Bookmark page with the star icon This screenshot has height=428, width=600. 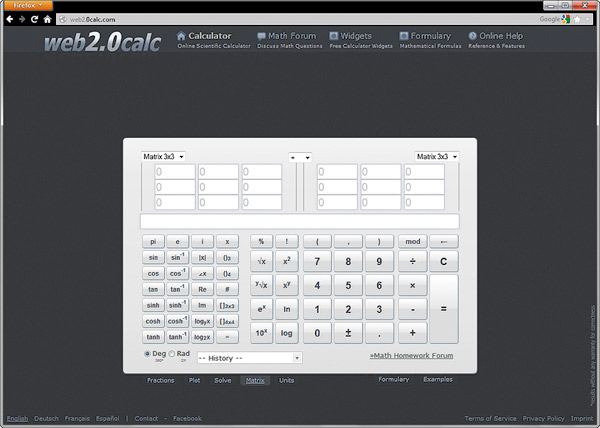(577, 19)
